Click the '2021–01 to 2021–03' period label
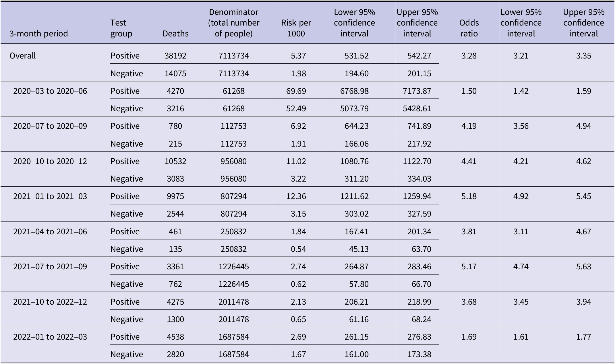The image size is (615, 364). coord(50,196)
